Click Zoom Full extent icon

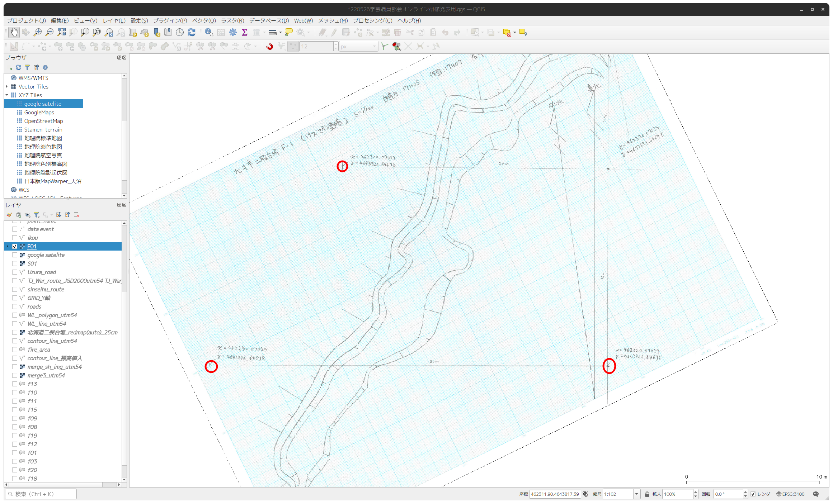(x=61, y=33)
